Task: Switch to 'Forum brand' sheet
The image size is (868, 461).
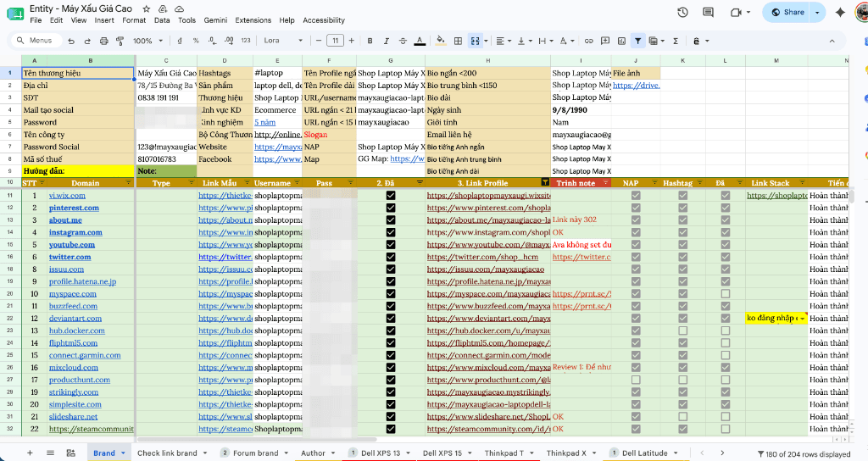Action: point(255,453)
